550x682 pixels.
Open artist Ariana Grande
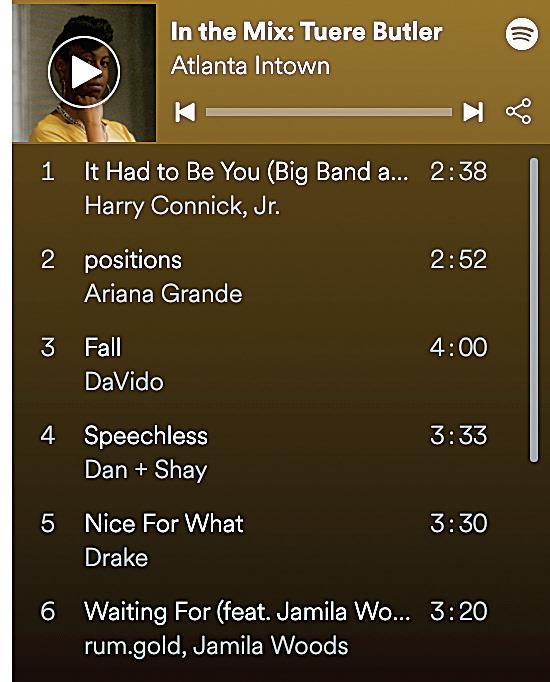(163, 294)
